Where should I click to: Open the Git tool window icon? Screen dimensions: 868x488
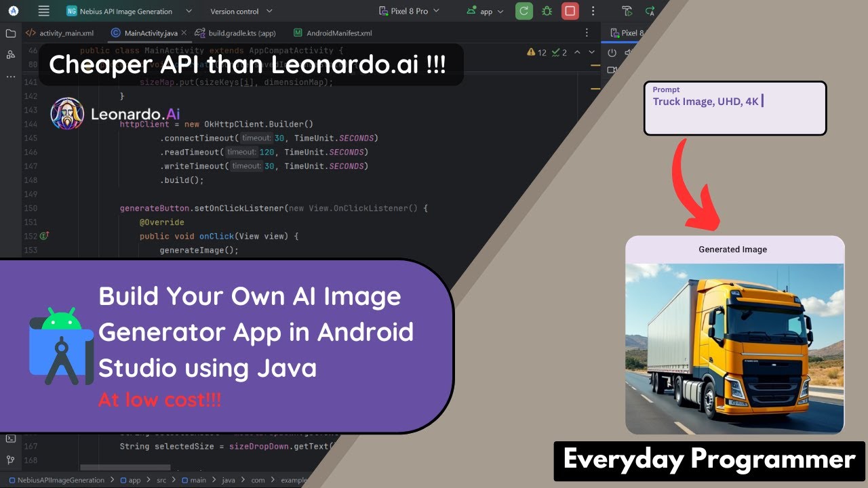[11, 460]
